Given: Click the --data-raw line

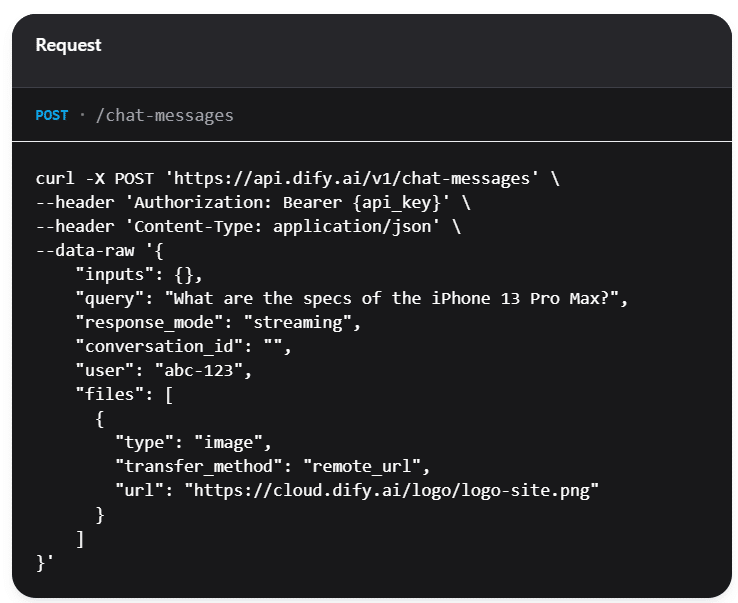Looking at the screenshot, I should pyautogui.click(x=100, y=250).
